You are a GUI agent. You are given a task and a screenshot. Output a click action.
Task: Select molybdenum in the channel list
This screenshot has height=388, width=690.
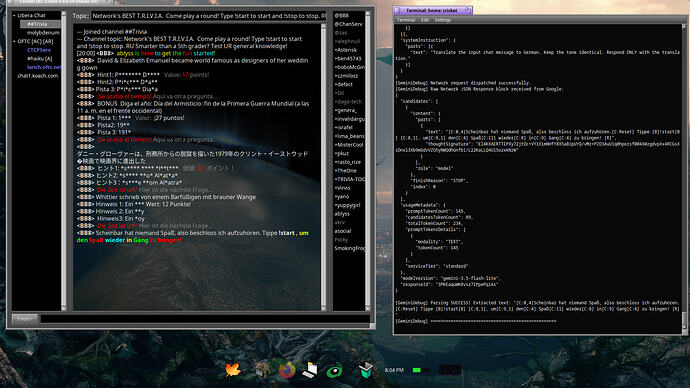(x=43, y=33)
